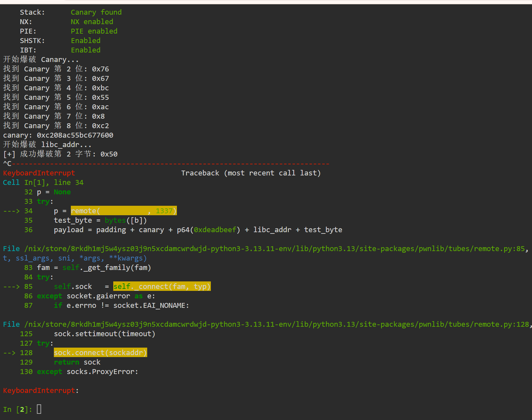
Task: Click the Canary byte 8 value 0xc2
Action: point(101,126)
